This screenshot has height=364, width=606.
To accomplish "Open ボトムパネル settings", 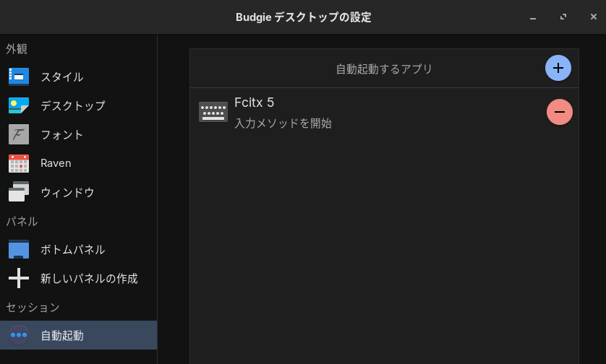I will click(78, 249).
